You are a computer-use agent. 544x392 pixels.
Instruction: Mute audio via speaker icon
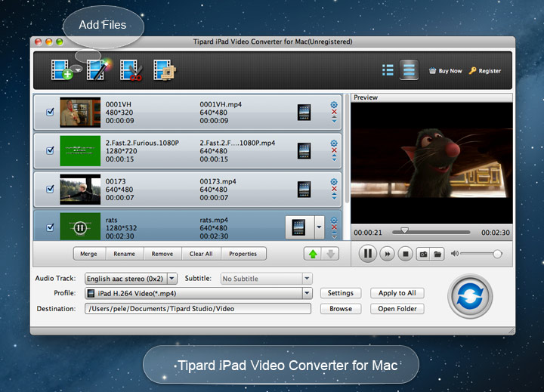(x=454, y=254)
